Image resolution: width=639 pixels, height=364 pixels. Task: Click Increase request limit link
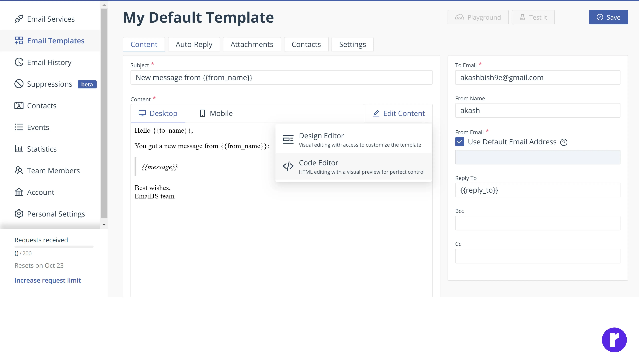(48, 280)
